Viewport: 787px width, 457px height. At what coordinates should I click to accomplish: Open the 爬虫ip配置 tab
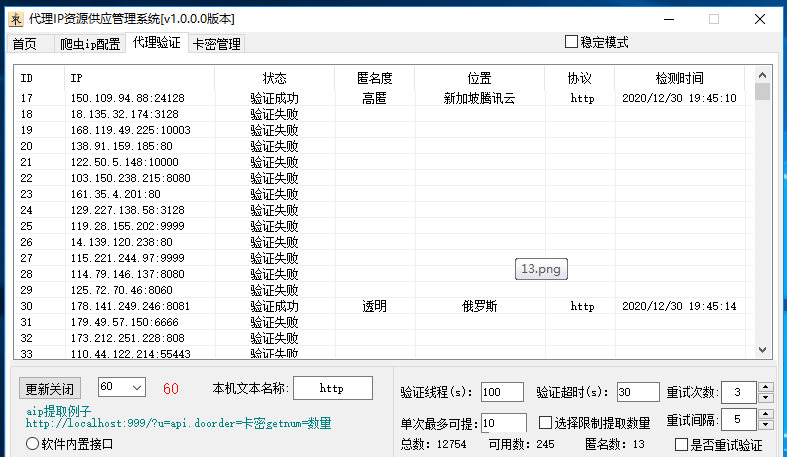coord(90,44)
